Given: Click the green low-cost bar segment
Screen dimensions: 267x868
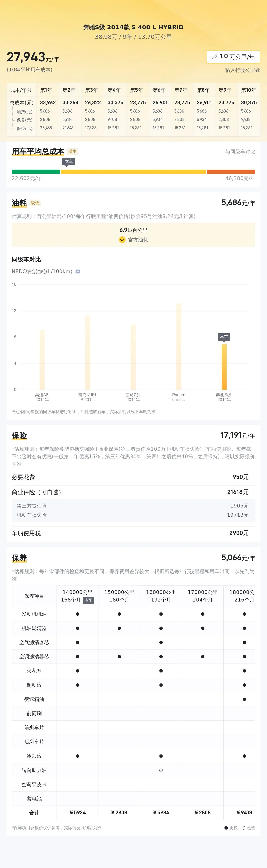Looking at the screenshot, I should 36,171.
